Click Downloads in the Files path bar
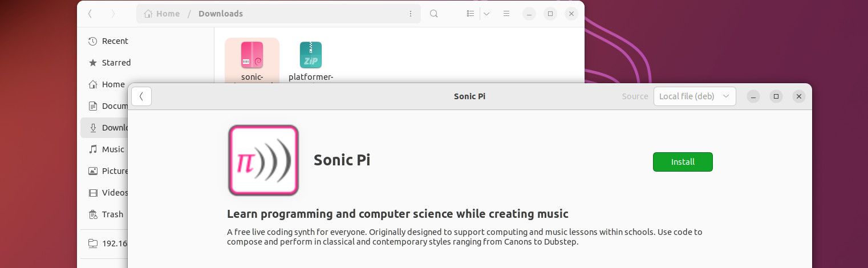Viewport: 868px width, 268px height. point(221,14)
